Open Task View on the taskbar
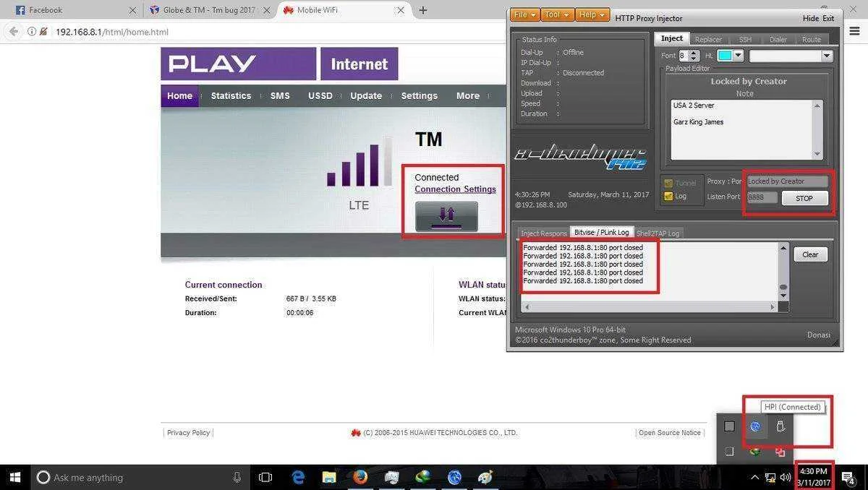 [x=265, y=477]
